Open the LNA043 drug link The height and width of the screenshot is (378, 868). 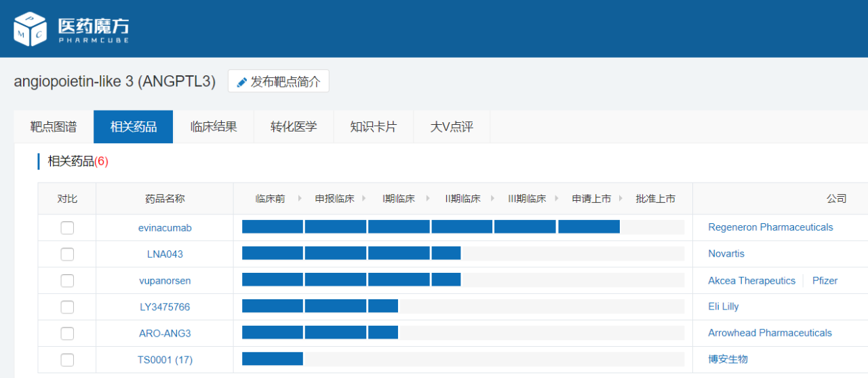[165, 254]
